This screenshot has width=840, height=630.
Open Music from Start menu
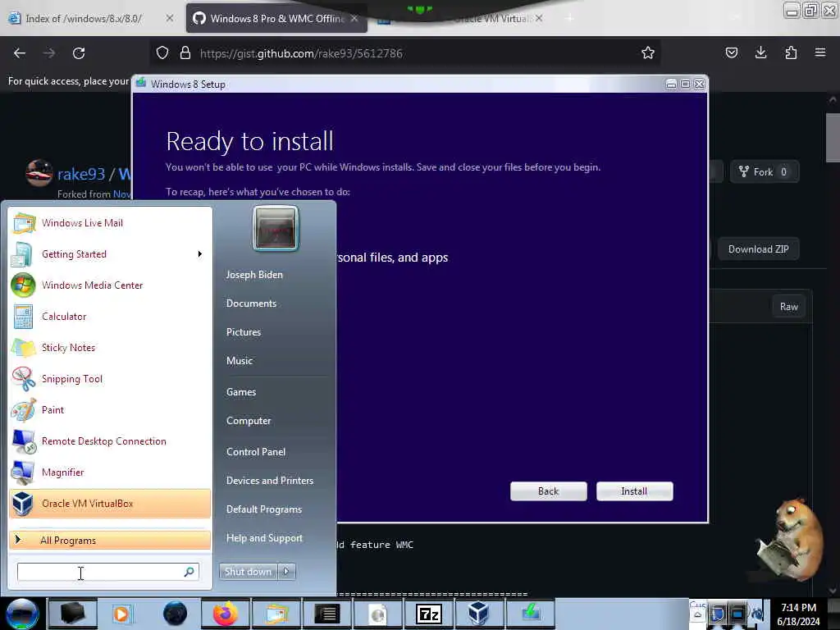240,361
